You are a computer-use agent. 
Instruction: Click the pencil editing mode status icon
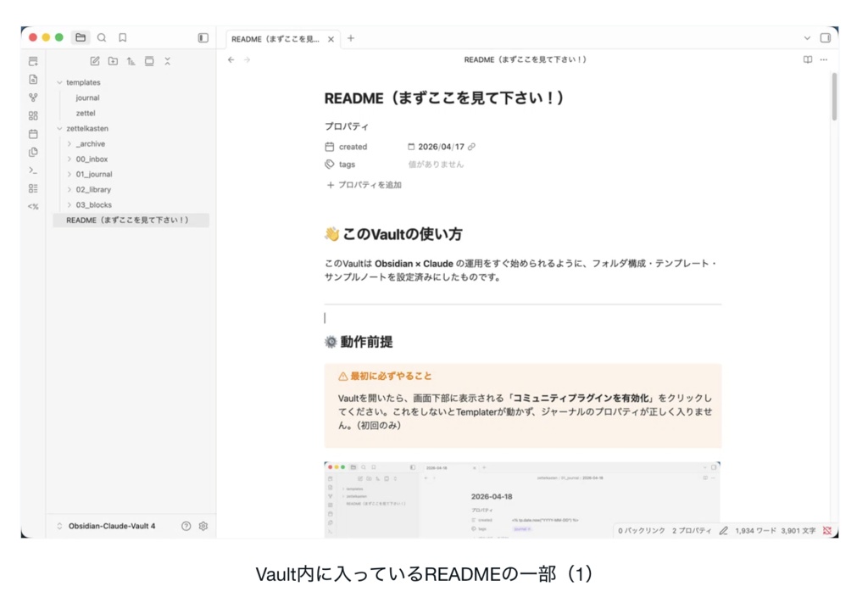point(724,530)
